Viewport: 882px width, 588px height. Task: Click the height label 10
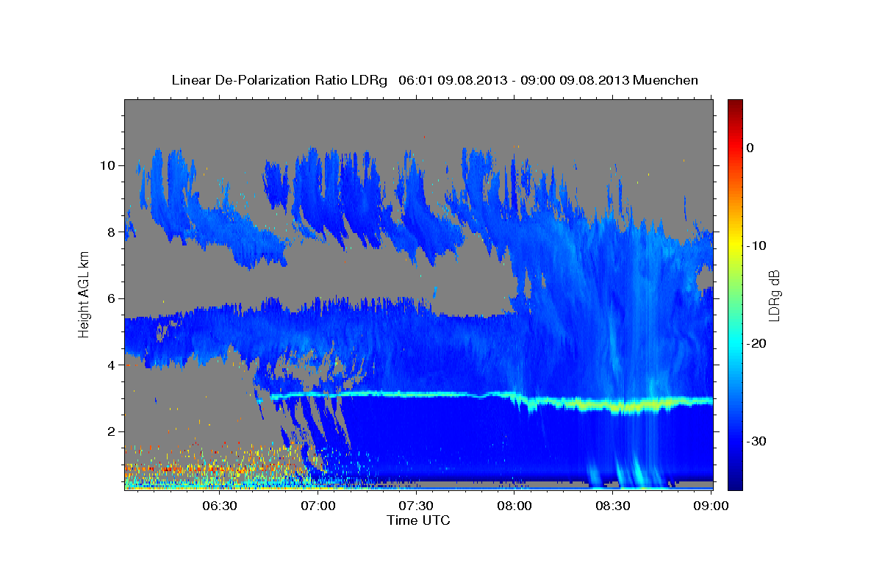[x=107, y=165]
